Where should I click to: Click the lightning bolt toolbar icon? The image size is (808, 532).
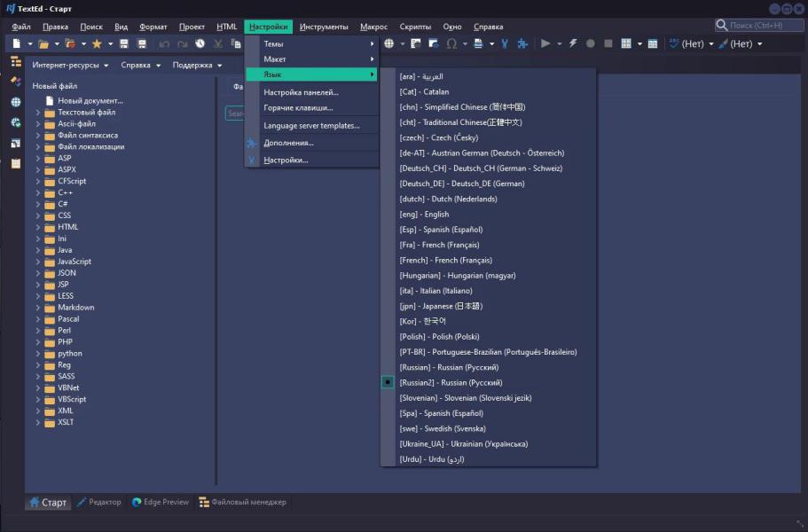(572, 43)
